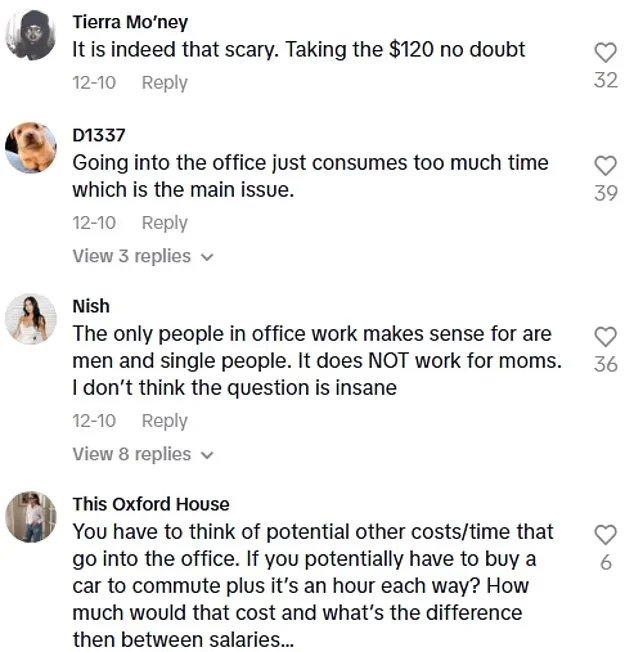Open the This Oxford House username
This screenshot has width=634, height=652.
pos(150,504)
